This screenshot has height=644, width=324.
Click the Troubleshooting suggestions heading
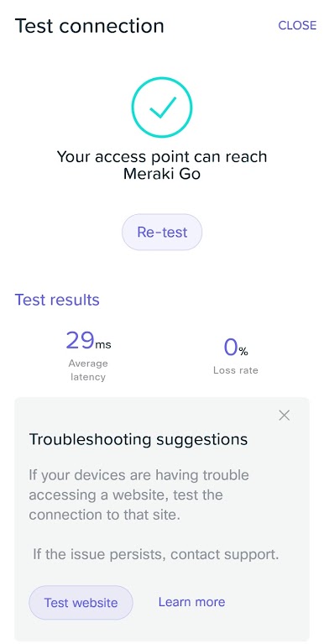(x=138, y=439)
